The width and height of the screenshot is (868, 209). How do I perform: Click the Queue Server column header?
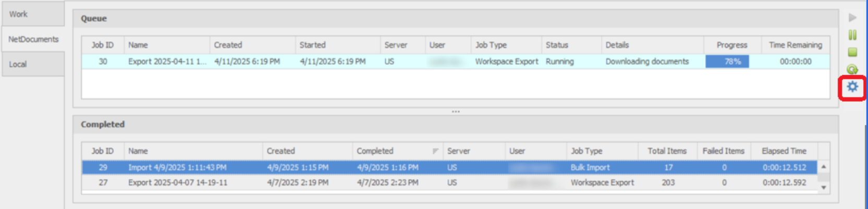click(402, 45)
